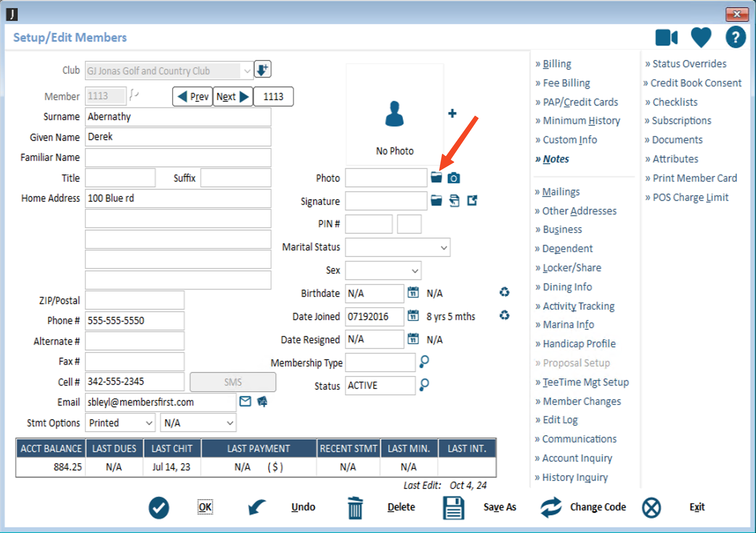Open the Marital Status dropdown
Screen dimensions: 756x533
point(444,248)
